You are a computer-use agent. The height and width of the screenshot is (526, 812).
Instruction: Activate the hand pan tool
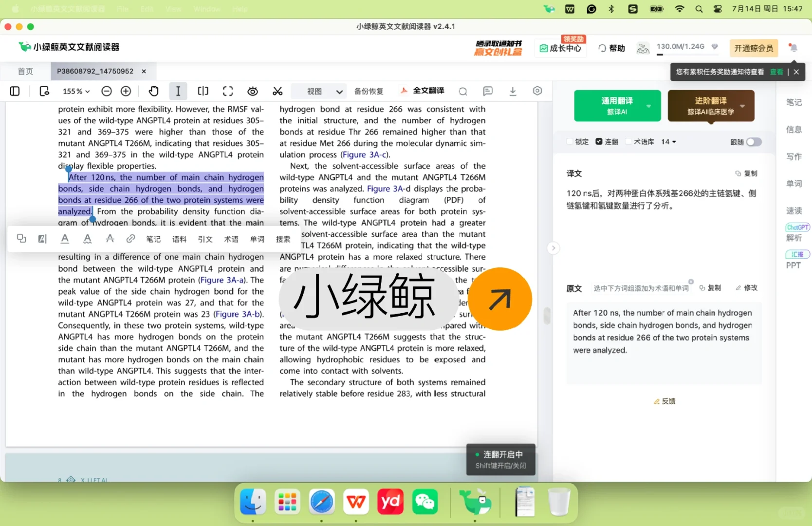[x=154, y=91]
